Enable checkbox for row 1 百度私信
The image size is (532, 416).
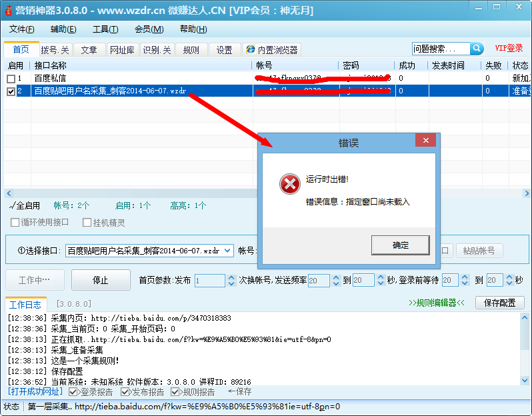(x=11, y=79)
